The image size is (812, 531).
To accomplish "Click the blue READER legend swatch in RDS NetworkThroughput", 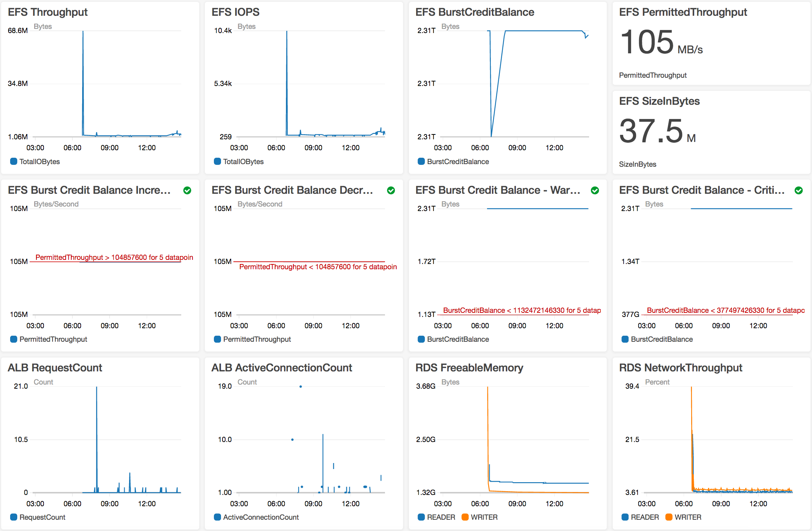I will 625,517.
